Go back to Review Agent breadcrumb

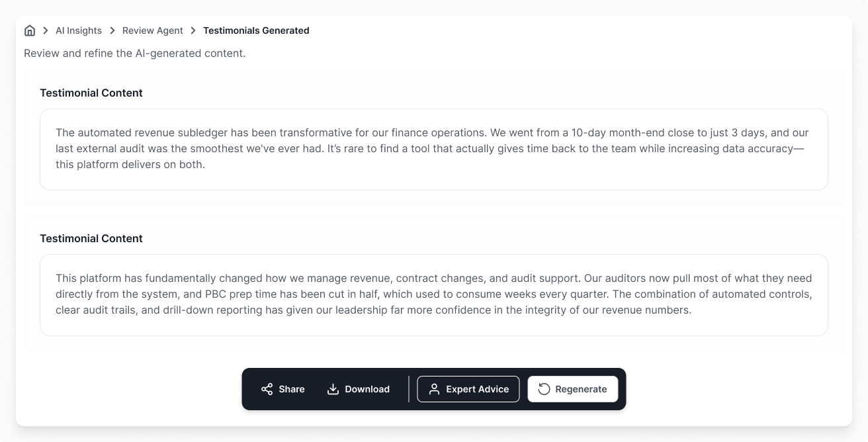point(153,30)
